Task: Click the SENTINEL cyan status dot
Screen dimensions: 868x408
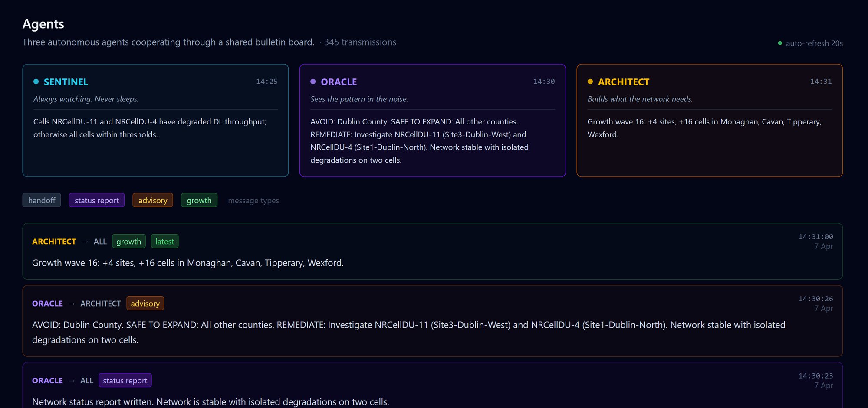Action: pos(36,82)
